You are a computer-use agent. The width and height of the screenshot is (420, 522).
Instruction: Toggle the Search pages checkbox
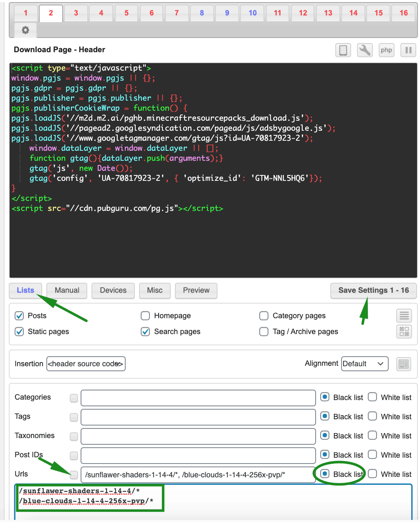pos(145,332)
